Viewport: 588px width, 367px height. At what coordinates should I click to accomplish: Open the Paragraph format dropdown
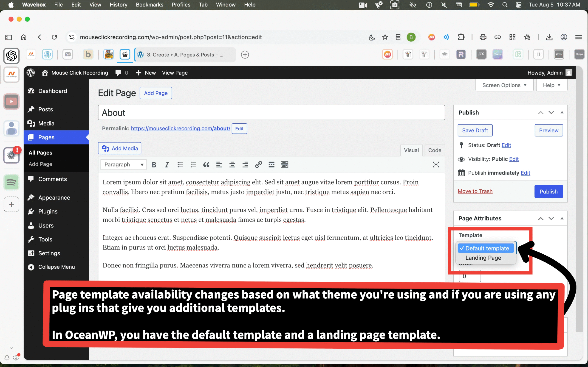pyautogui.click(x=123, y=165)
